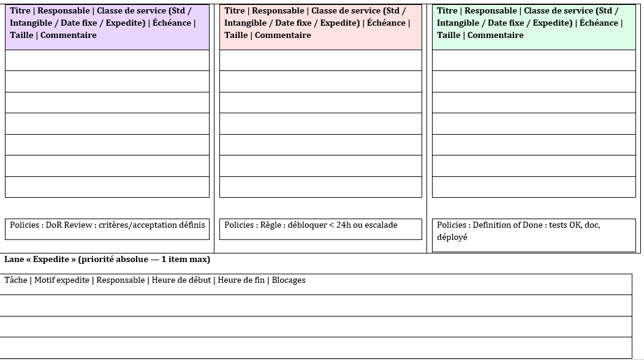Click the pink column header cell
The width and height of the screenshot is (644, 360).
[320, 26]
